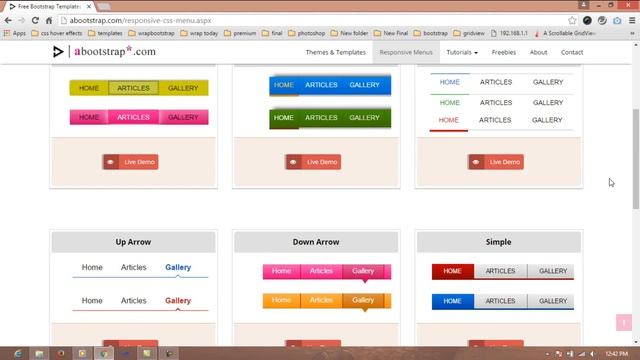Click the Up Arrow card header
Image resolution: width=640 pixels, height=360 pixels.
click(x=133, y=242)
